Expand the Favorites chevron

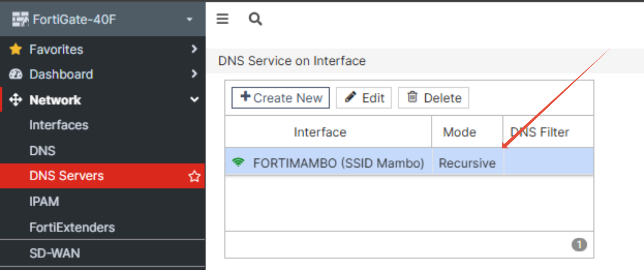[194, 49]
